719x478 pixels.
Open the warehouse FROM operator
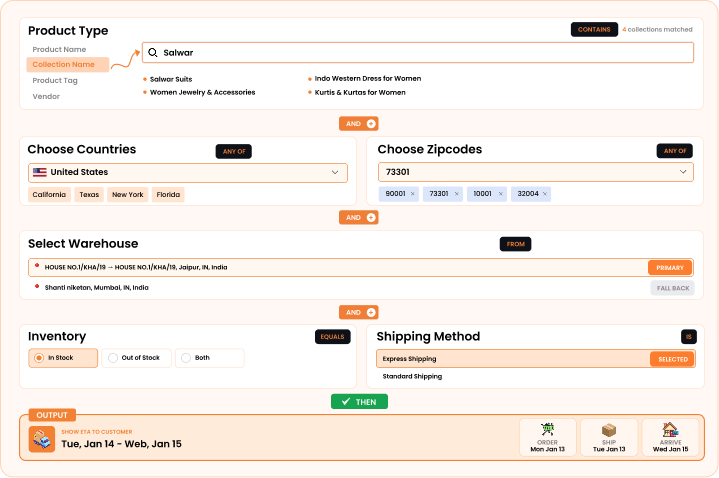(x=515, y=244)
